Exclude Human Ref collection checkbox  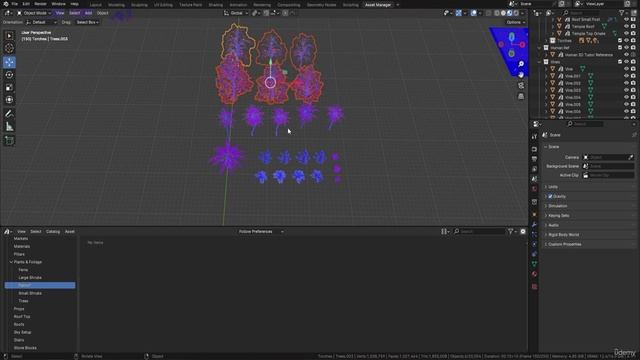coord(620,48)
